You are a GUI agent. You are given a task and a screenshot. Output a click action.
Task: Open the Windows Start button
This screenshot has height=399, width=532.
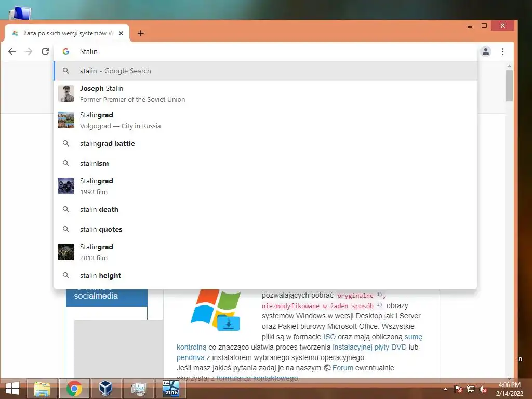12,389
